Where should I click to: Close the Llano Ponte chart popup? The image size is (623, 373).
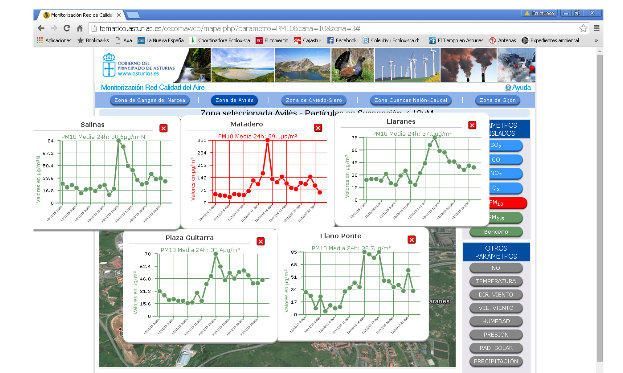(x=412, y=240)
